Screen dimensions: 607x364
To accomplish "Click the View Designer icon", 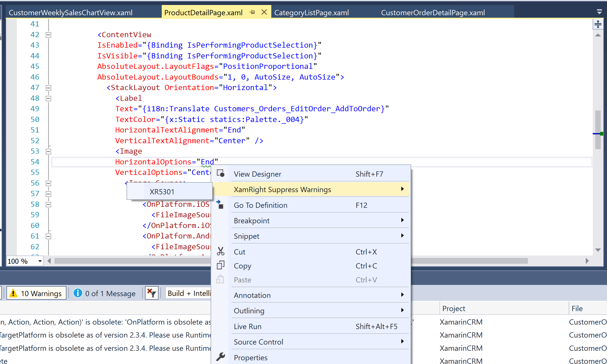I will [x=220, y=173].
